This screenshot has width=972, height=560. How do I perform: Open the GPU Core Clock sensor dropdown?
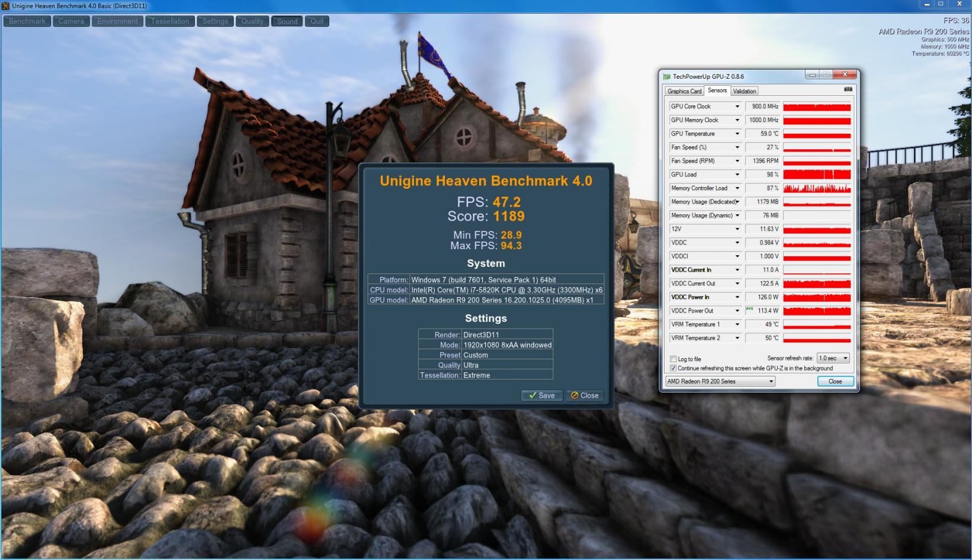[x=737, y=107]
